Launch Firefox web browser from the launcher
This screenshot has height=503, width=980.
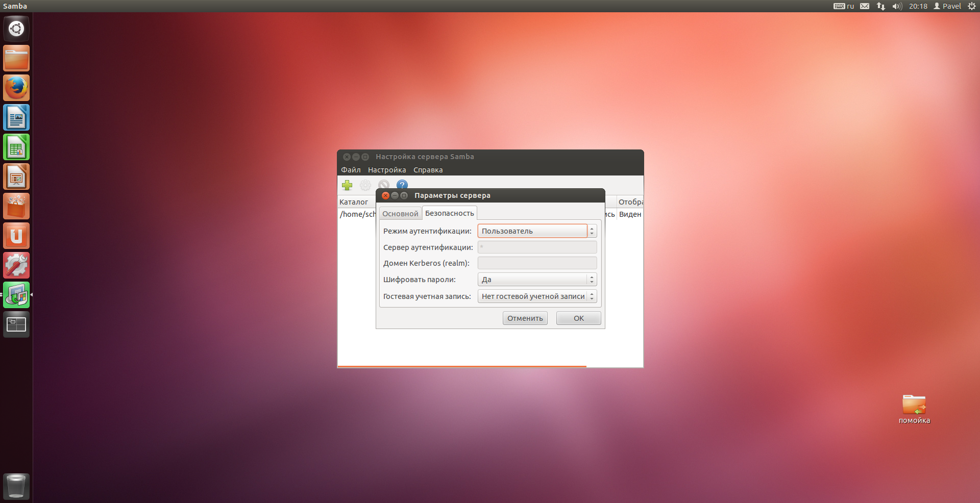pos(16,88)
